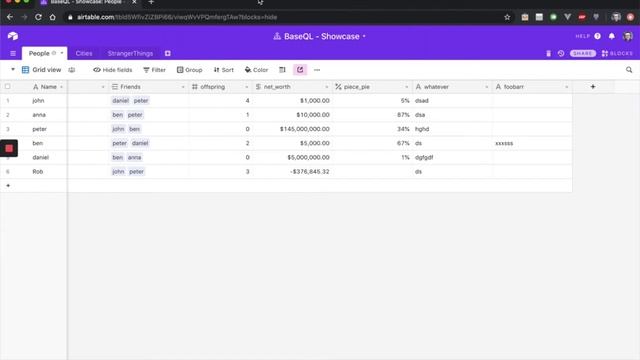Screen dimensions: 640x360
Task: Open the Color menu
Action: pos(256,70)
